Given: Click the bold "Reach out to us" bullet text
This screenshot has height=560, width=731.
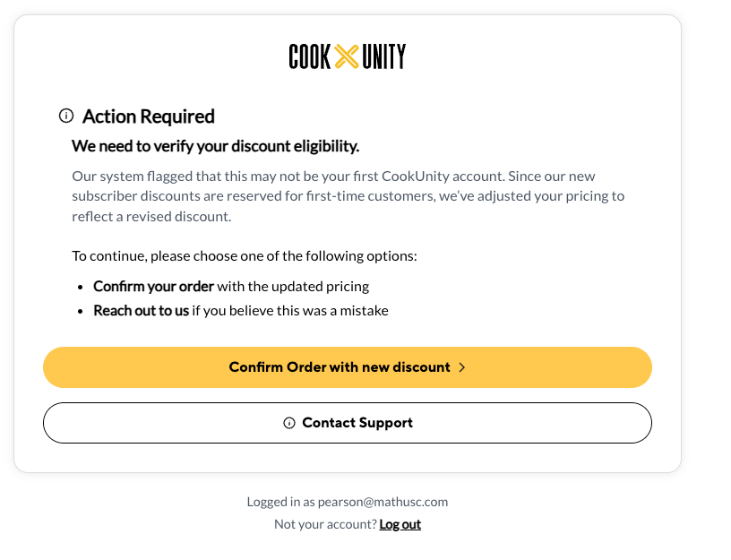Looking at the screenshot, I should tap(142, 311).
